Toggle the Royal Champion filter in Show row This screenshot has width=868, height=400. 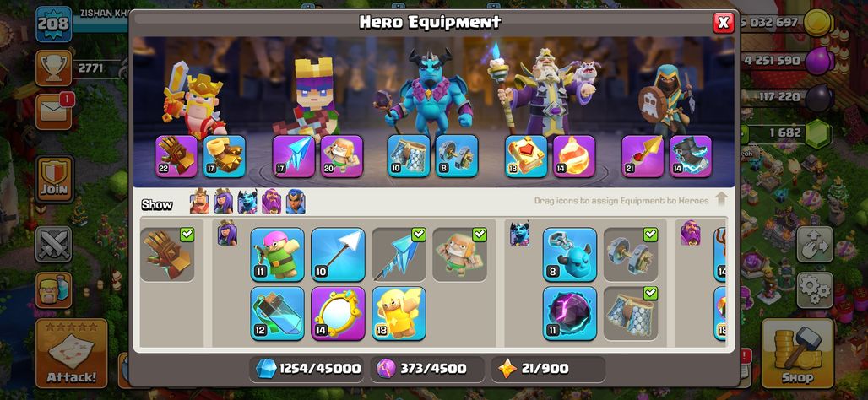[296, 202]
